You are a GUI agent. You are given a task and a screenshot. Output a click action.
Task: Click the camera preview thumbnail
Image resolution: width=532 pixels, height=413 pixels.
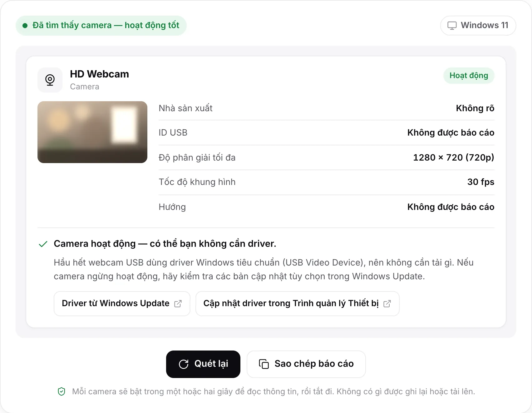(92, 132)
